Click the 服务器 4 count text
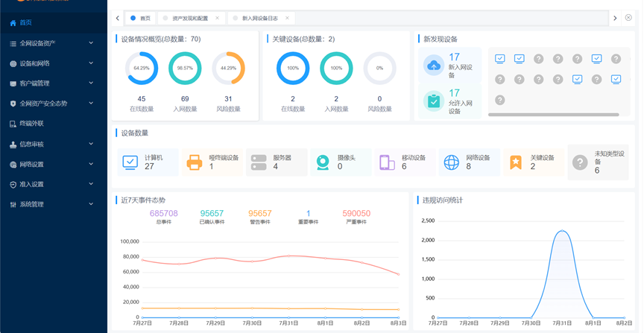644x333 pixels. [276, 166]
